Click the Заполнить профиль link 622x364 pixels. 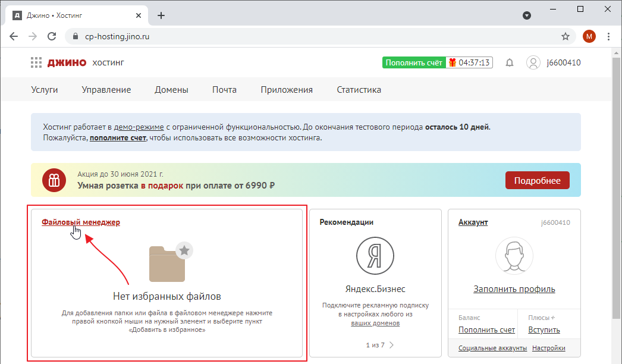pos(514,289)
